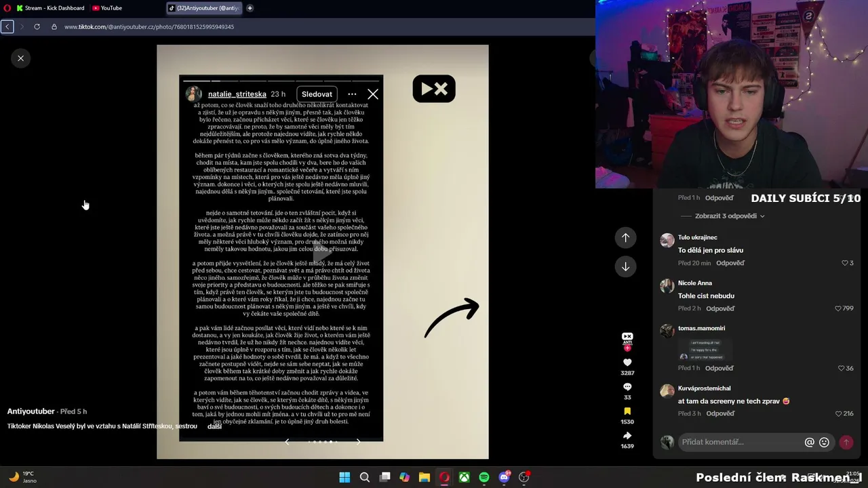Go to next post with down arrow
Image resolution: width=868 pixels, height=488 pixels.
625,266
